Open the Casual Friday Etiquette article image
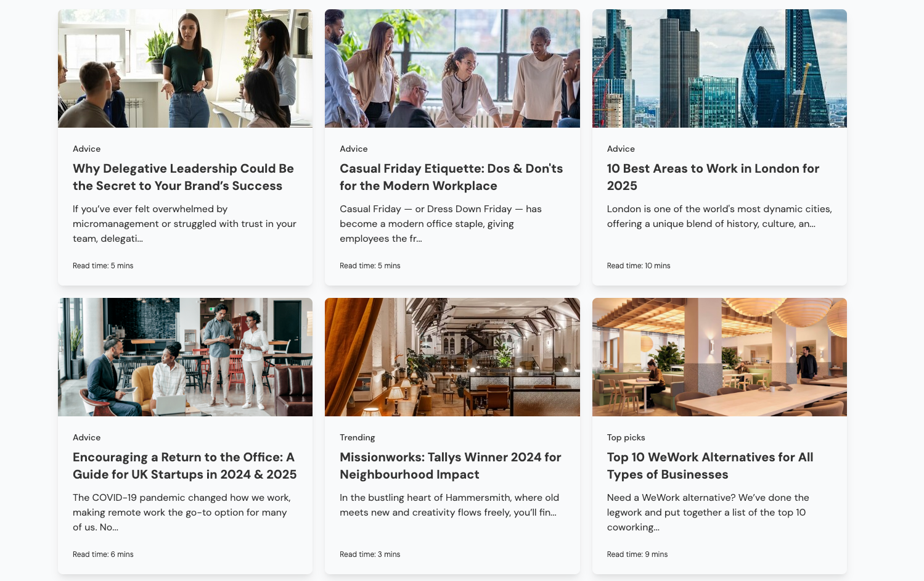 pyautogui.click(x=452, y=68)
